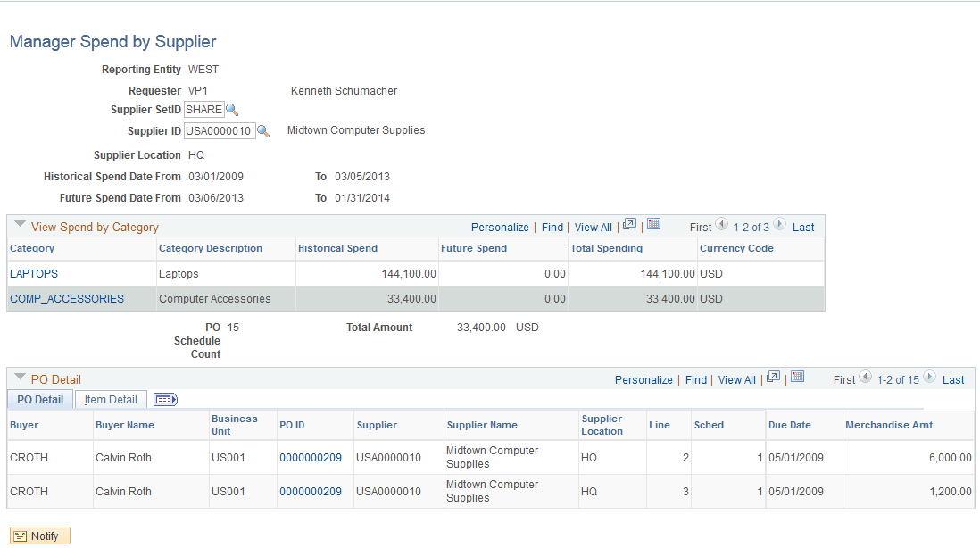Open the Supplier SetID lookup magnifier
The width and height of the screenshot is (980, 548).
point(233,109)
